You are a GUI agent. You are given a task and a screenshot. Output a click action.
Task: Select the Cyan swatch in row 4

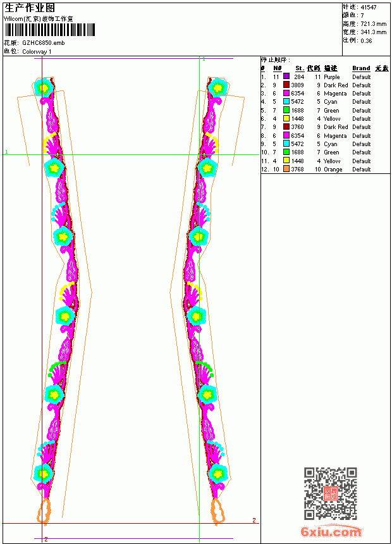click(x=286, y=101)
